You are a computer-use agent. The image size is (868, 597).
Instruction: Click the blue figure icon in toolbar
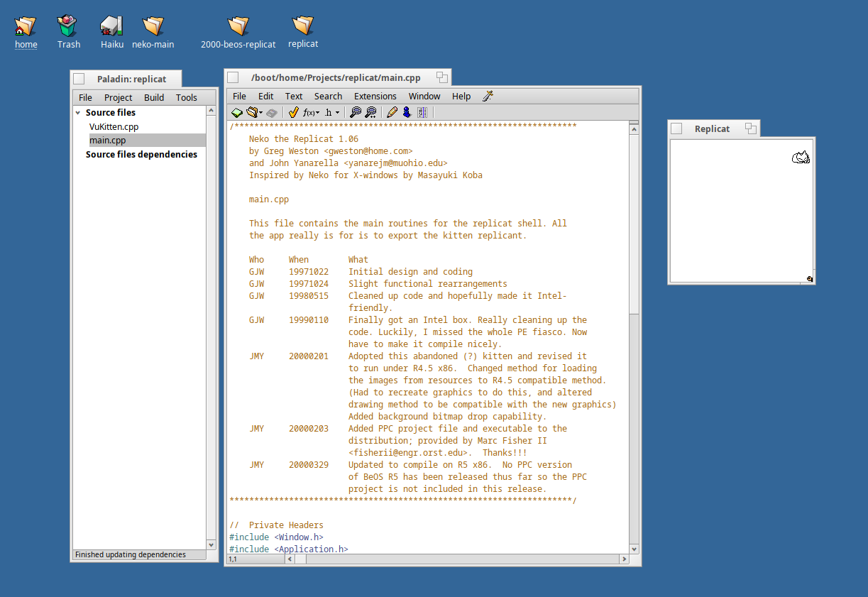click(x=407, y=112)
